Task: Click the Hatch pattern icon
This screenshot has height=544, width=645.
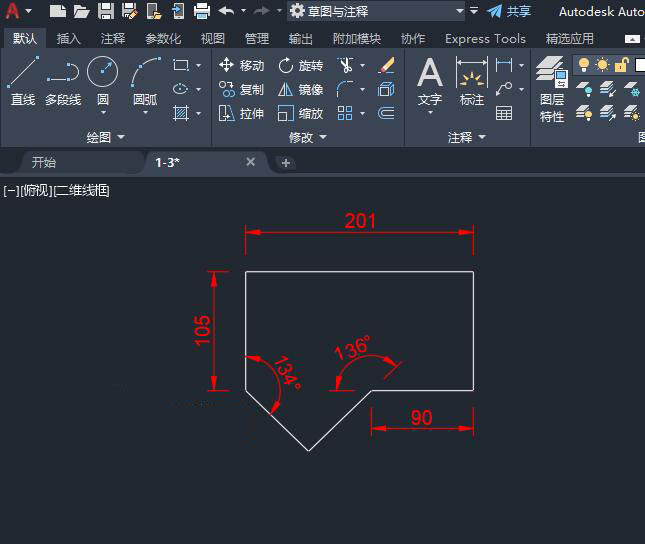Action: point(181,113)
